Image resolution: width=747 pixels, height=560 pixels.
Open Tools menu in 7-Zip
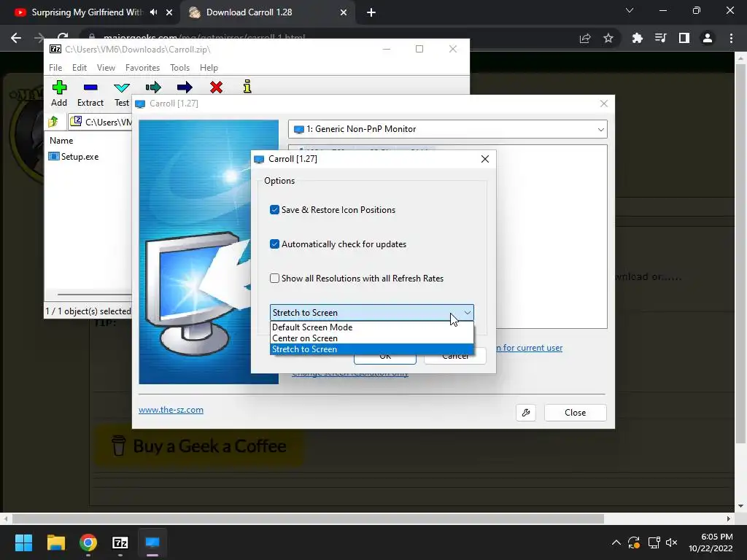179,68
